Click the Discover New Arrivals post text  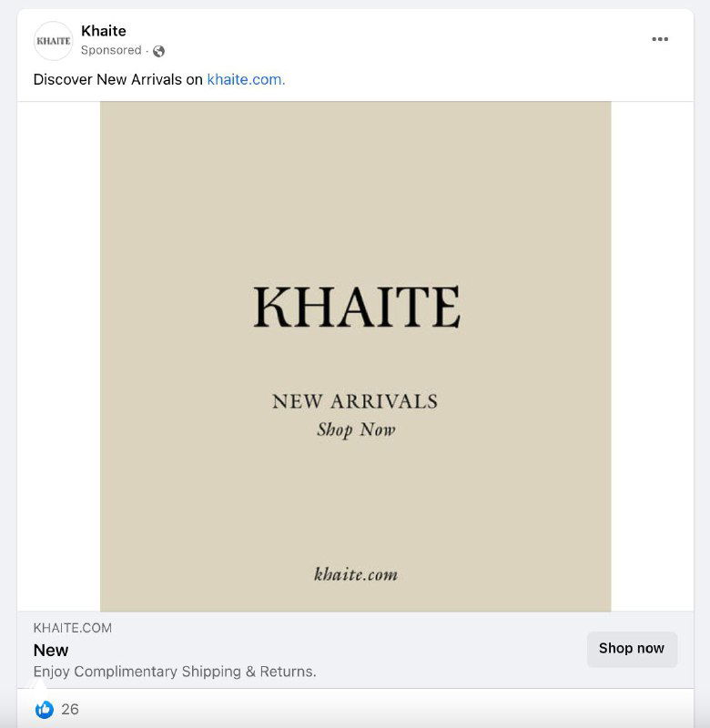coord(118,79)
